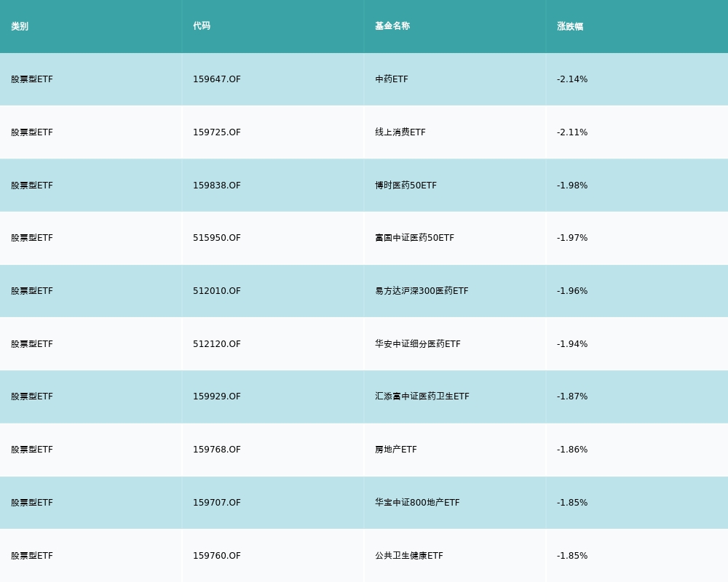
Task: Click the 代码 column header
Action: pyautogui.click(x=202, y=26)
